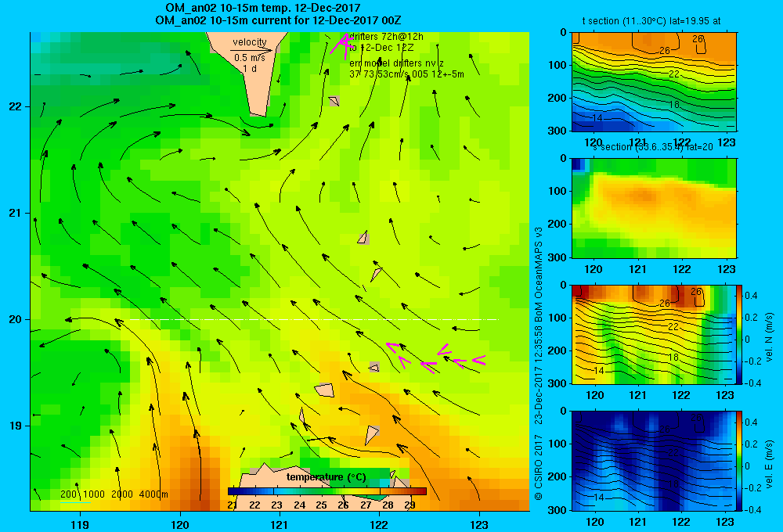Screen dimensions: 783x532
Task: Click the '1 d' legend text
Action: point(250,68)
